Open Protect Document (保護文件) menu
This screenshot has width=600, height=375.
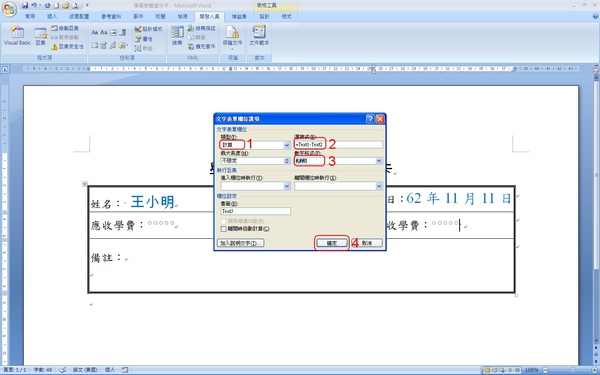pos(232,38)
